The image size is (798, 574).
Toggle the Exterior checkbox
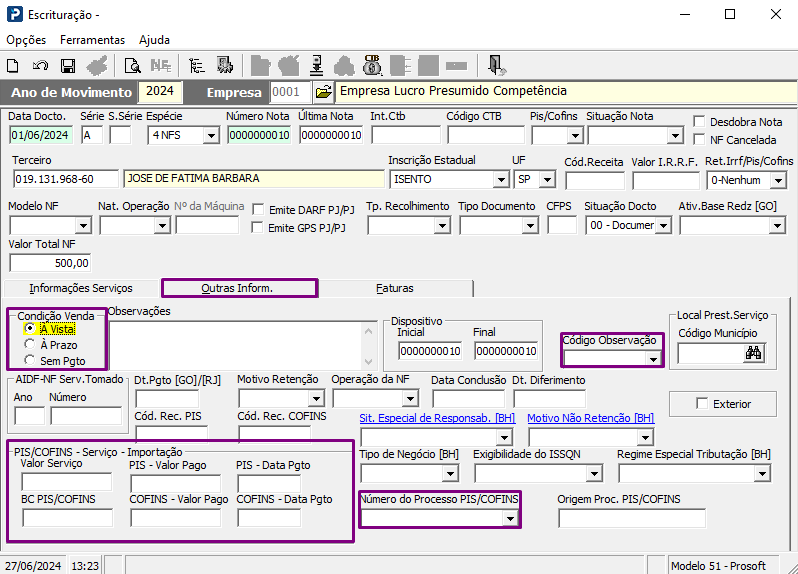pos(702,403)
